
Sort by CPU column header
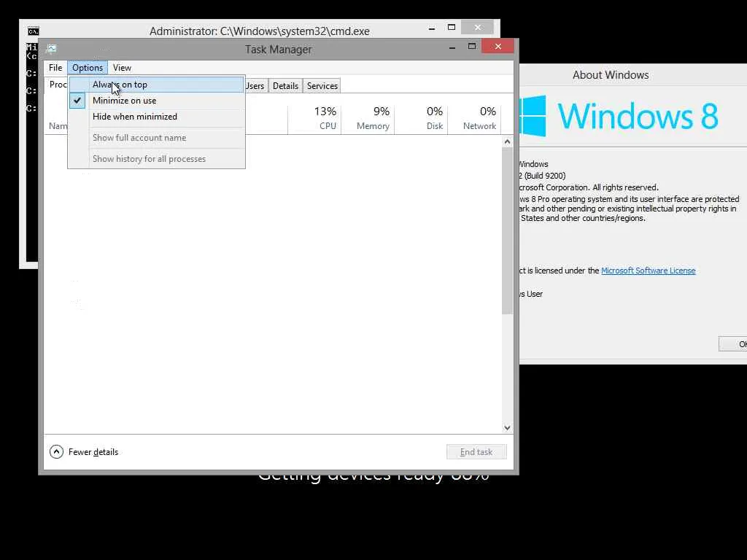click(314, 119)
